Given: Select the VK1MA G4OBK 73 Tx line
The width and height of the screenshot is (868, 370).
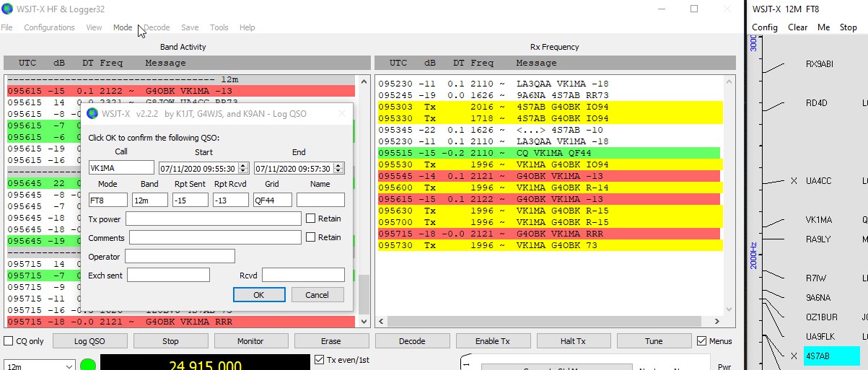Looking at the screenshot, I should coord(549,245).
